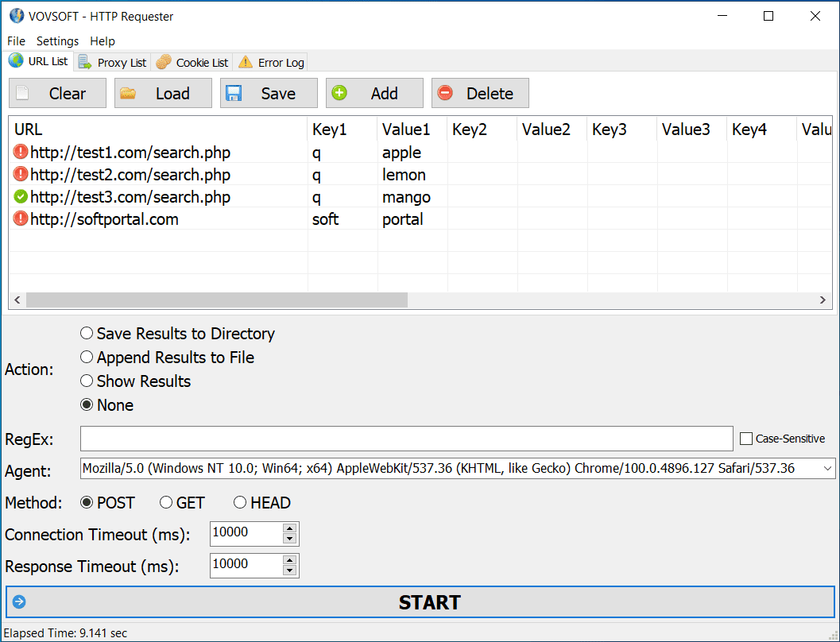Click the Response Timeout value field
840x642 pixels.
[x=246, y=566]
